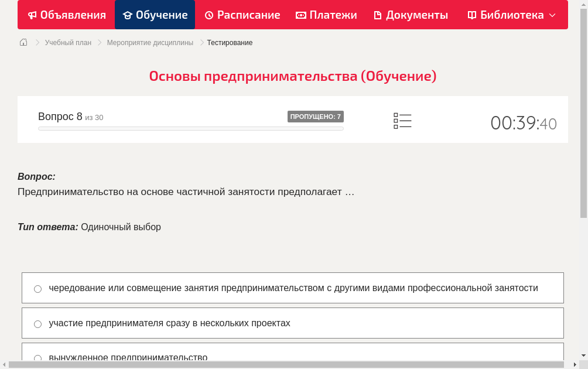Click the home icon in the breadcrumb
Viewport: 588px width, 369px height.
pos(23,42)
